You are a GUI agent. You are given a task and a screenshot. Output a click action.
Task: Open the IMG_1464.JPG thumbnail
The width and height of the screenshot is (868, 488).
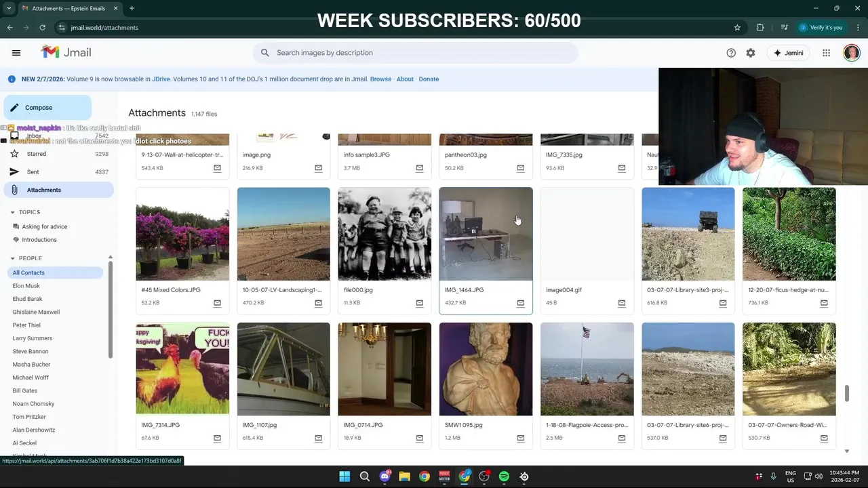pos(486,234)
